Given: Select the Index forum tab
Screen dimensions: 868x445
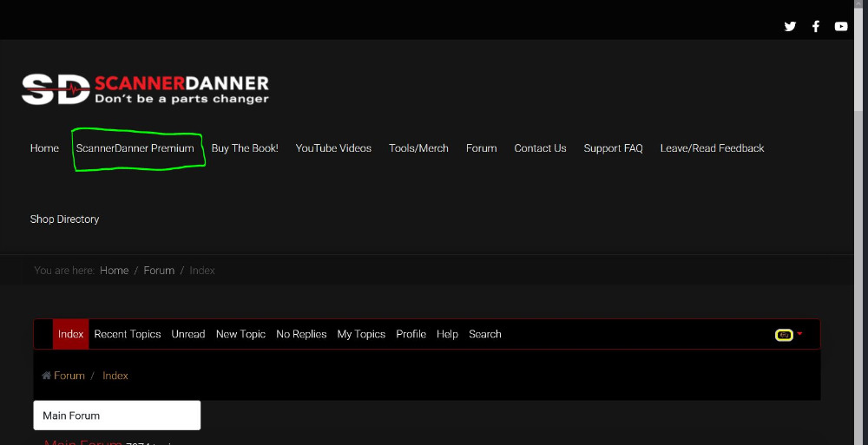Looking at the screenshot, I should [x=70, y=334].
